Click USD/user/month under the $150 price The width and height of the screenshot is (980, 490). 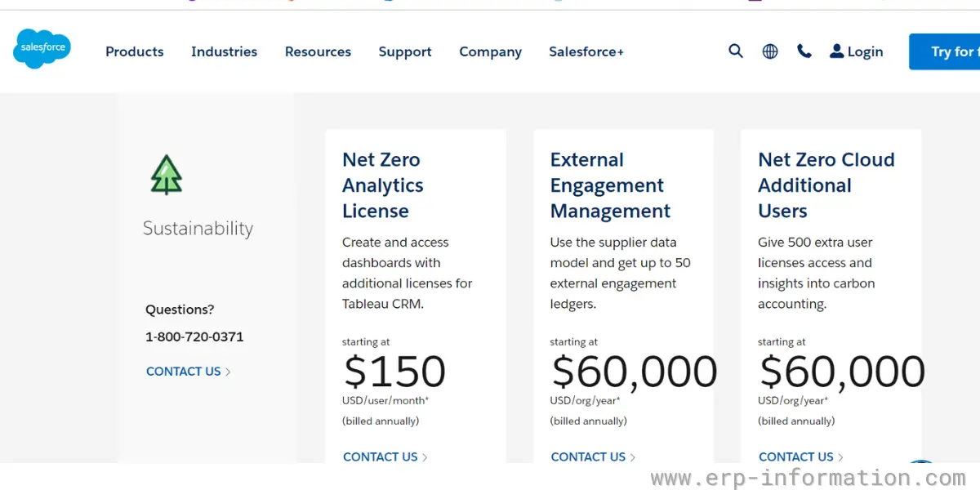(385, 400)
